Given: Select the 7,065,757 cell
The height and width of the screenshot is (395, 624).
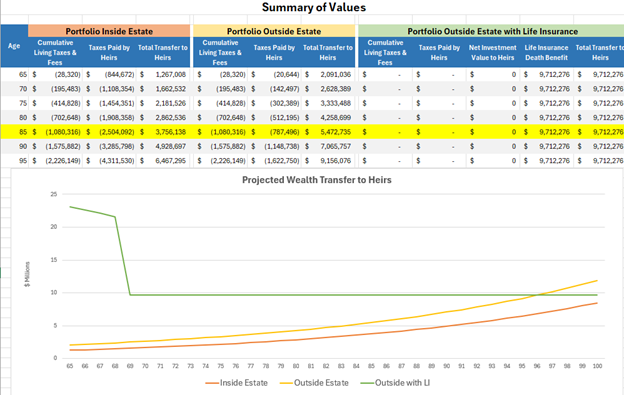Looking at the screenshot, I should coord(328,146).
